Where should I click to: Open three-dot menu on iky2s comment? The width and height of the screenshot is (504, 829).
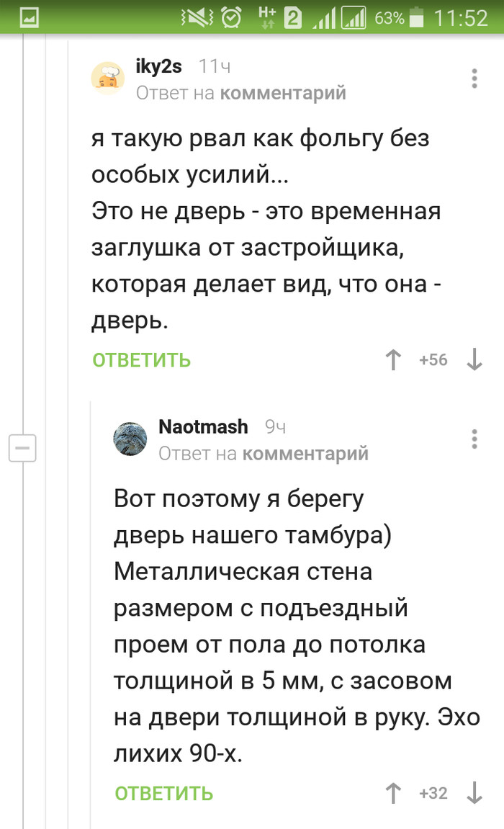474,79
